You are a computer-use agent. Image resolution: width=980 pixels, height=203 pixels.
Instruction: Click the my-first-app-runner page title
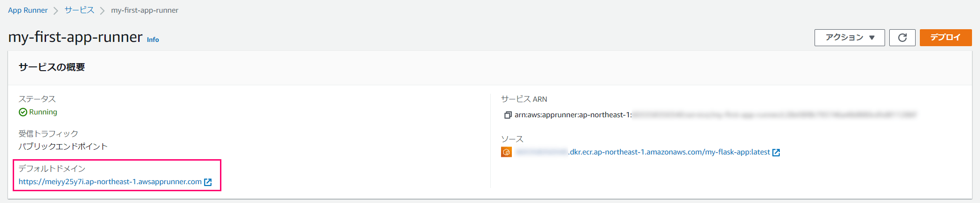click(75, 37)
